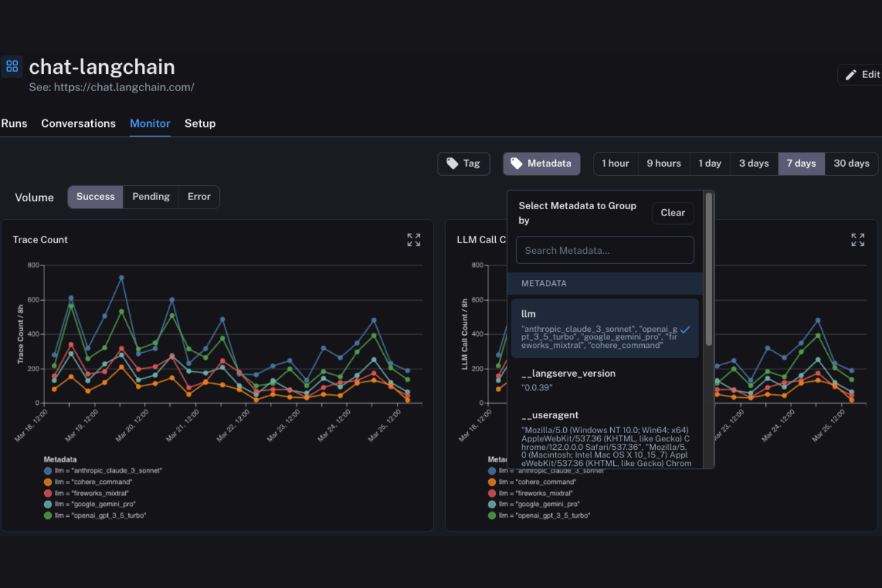Clear the metadata grouping selection
Screen dimensions: 882x588
point(673,213)
